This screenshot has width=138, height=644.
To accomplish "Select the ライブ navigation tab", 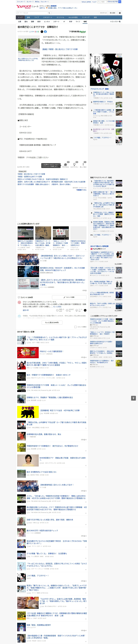I will click(x=37, y=17).
